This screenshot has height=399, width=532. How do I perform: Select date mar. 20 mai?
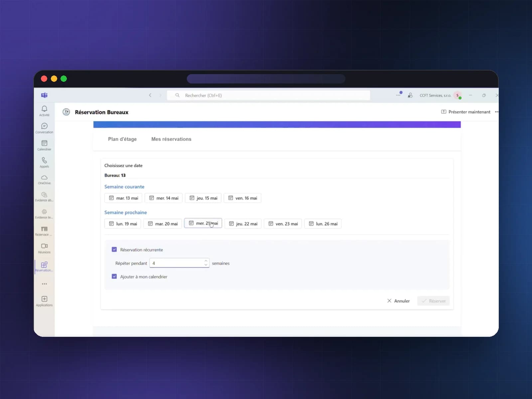click(x=163, y=224)
